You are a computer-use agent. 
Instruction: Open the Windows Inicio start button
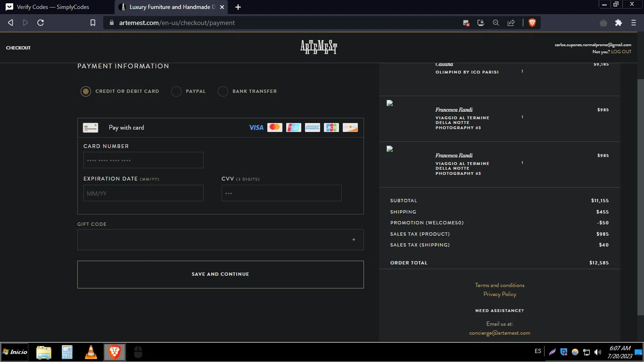point(15,352)
